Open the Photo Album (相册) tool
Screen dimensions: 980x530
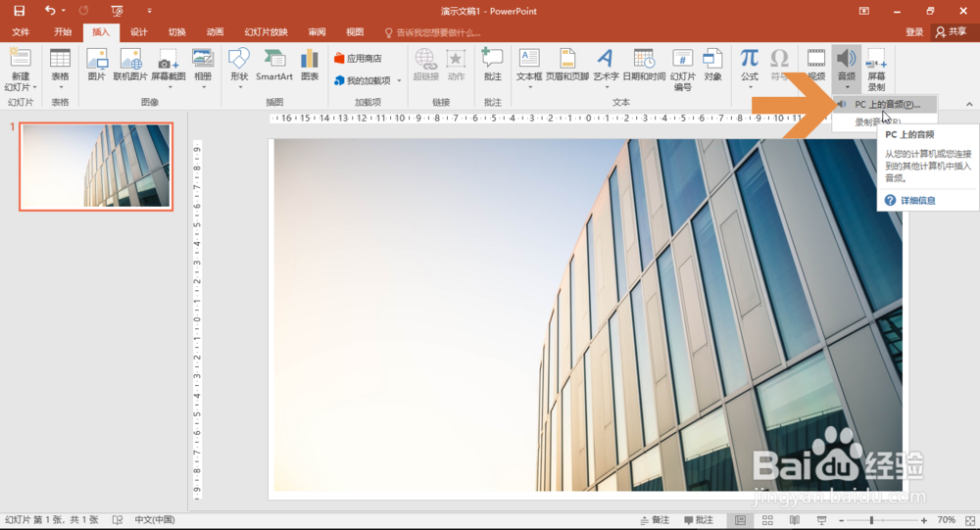click(x=203, y=68)
